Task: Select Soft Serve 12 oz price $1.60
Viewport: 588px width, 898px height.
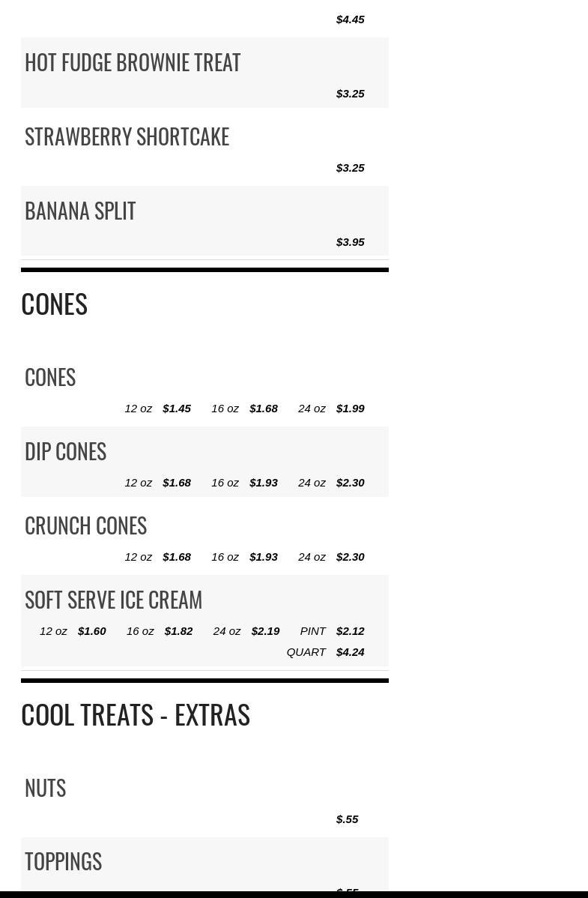Action: coord(92,631)
